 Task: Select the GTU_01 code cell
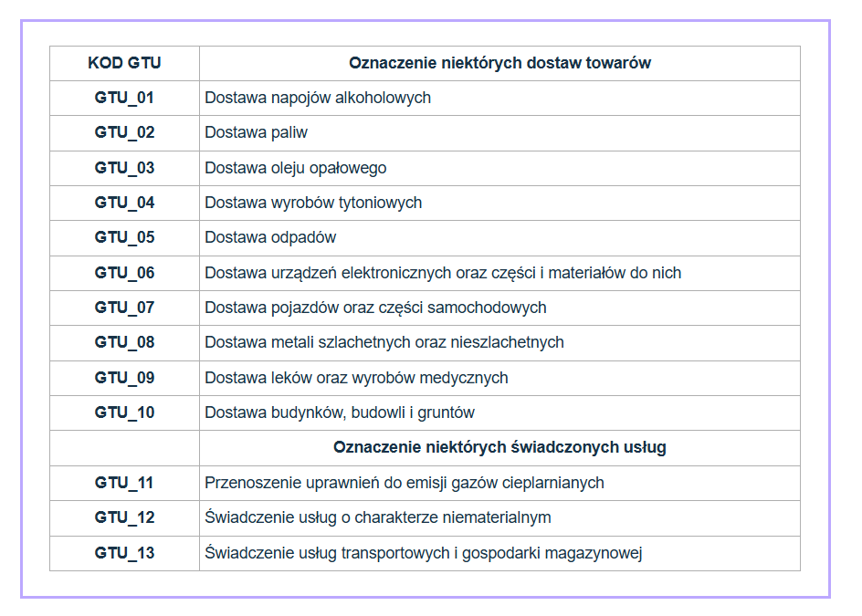pos(124,98)
